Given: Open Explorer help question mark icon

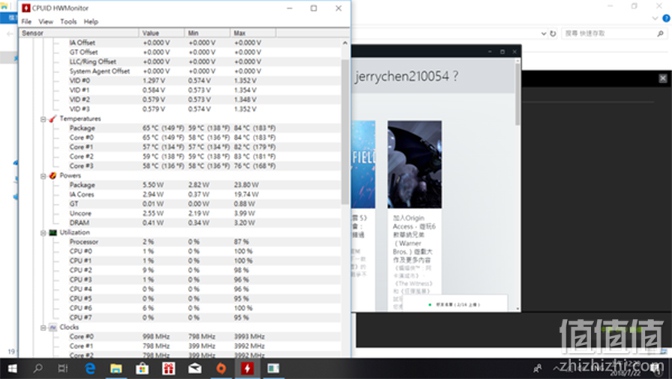Looking at the screenshot, I should pos(666,18).
